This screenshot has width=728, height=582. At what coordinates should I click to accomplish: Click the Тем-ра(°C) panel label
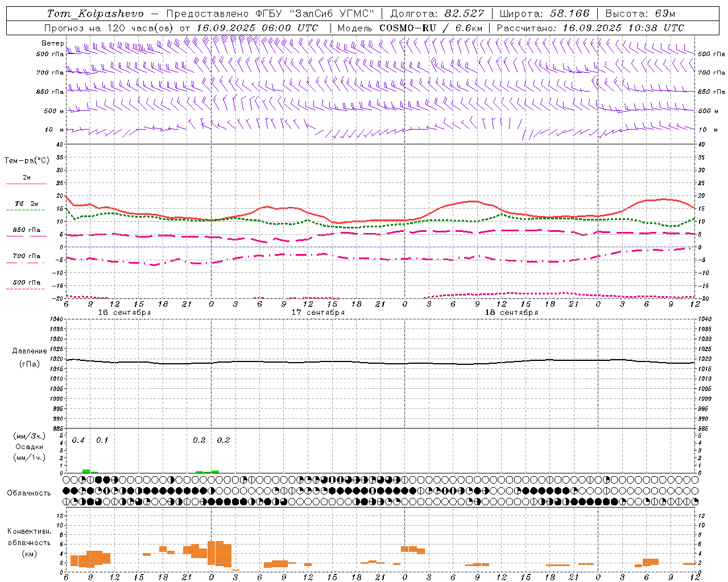[27, 161]
